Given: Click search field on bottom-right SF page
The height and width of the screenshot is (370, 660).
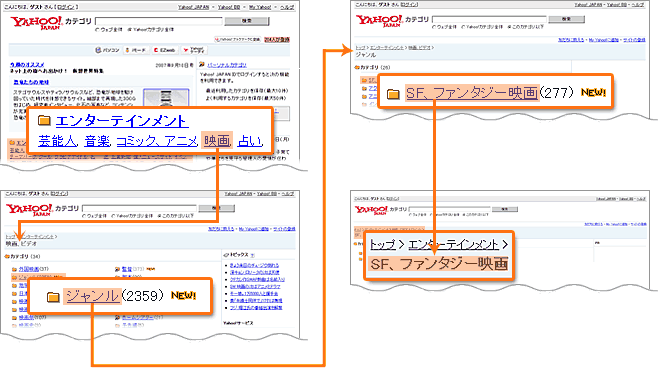Looking at the screenshot, I should point(450,209).
